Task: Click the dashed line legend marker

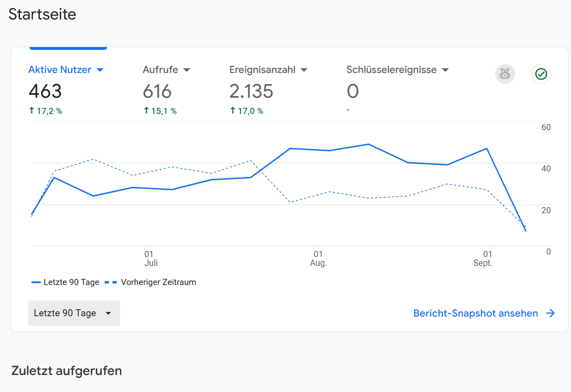Action: (111, 282)
